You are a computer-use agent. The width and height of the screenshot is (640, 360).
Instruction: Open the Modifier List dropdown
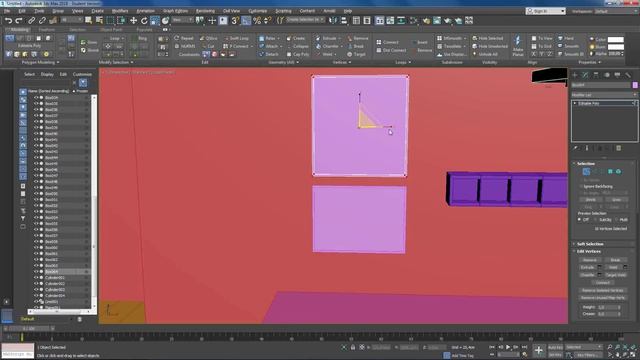pos(604,95)
